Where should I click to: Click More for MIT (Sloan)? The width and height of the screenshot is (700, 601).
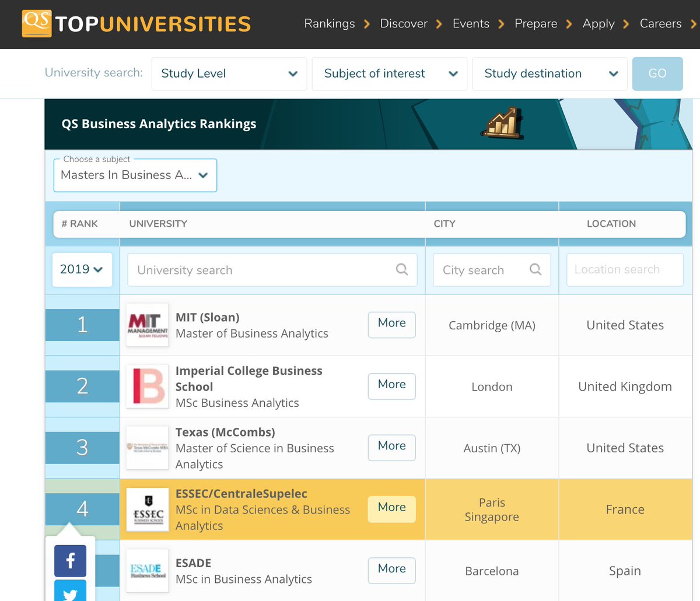point(392,325)
